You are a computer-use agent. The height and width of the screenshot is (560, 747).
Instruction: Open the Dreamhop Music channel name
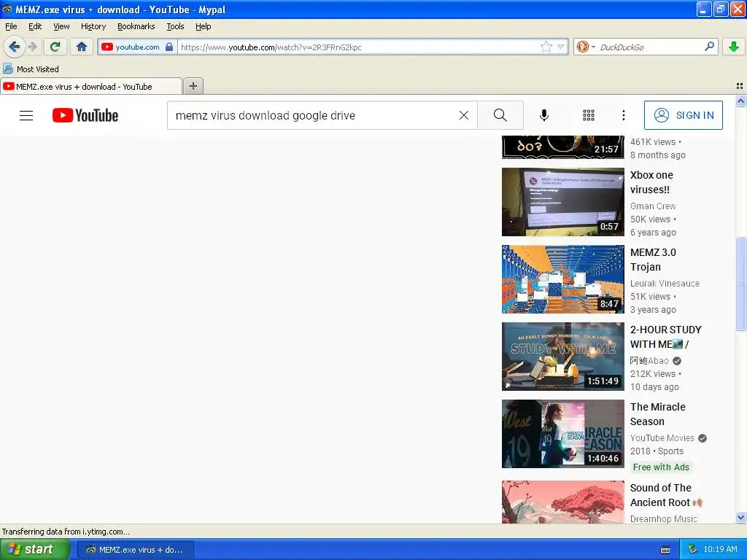coord(664,519)
